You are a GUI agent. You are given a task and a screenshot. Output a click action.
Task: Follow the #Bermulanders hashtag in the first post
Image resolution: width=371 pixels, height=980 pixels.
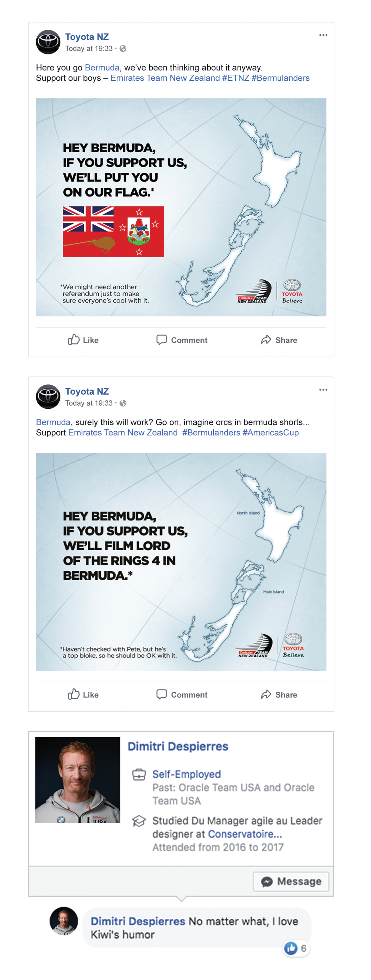tap(280, 78)
